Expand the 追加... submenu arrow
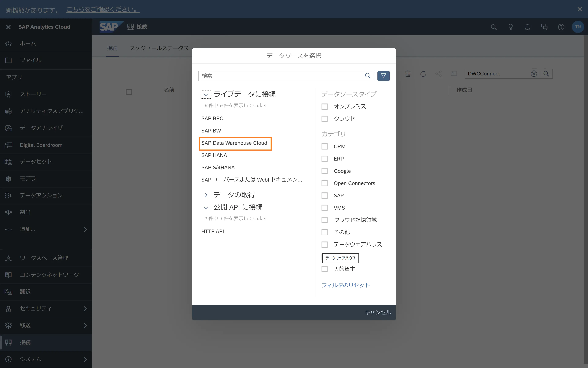588x368 pixels. 85,230
